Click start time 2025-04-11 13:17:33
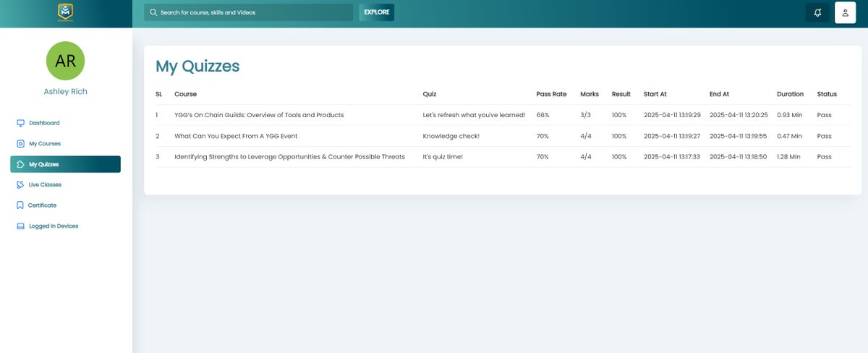868x353 pixels. coord(672,156)
